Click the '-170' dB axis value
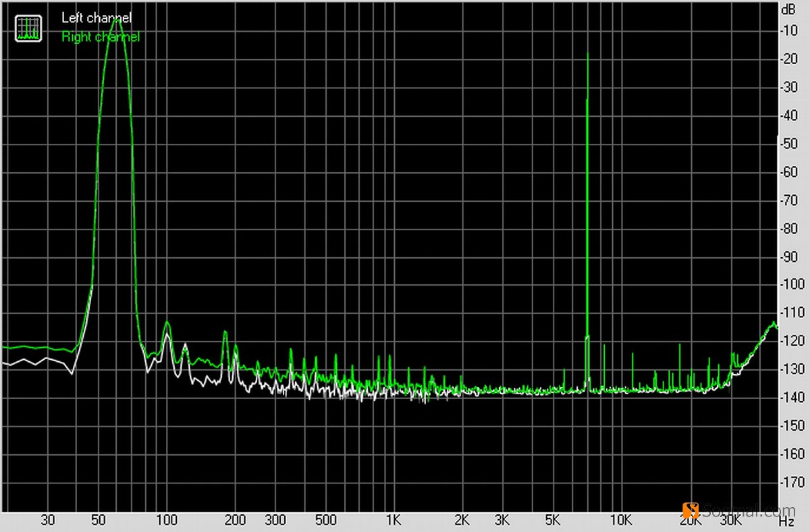 pyautogui.click(x=793, y=483)
